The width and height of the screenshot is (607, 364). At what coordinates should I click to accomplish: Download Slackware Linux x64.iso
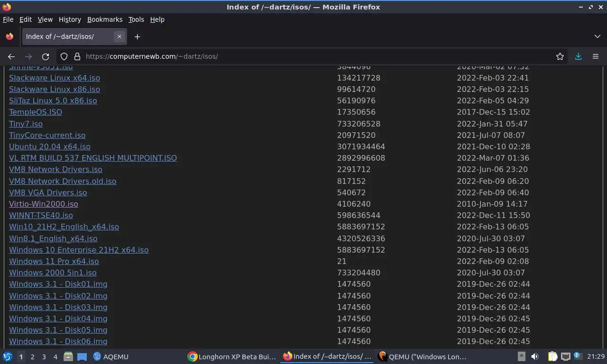click(55, 78)
